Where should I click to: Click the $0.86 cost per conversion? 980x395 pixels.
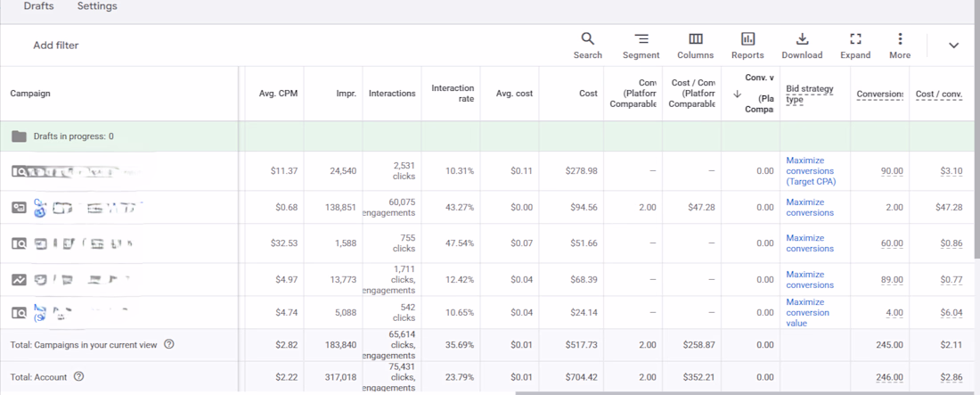coord(951,243)
